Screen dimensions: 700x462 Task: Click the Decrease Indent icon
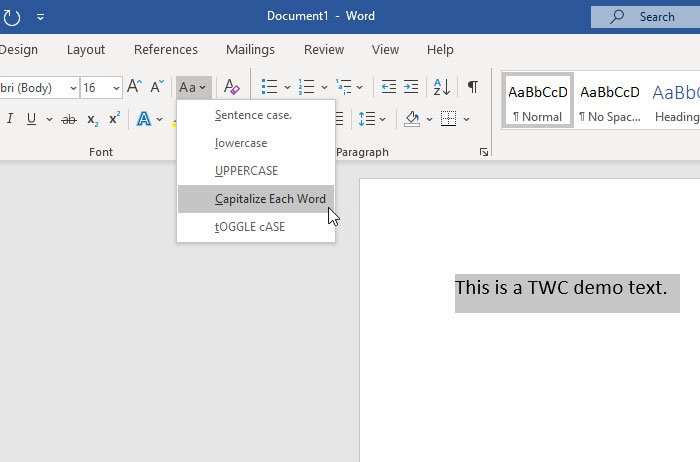388,87
